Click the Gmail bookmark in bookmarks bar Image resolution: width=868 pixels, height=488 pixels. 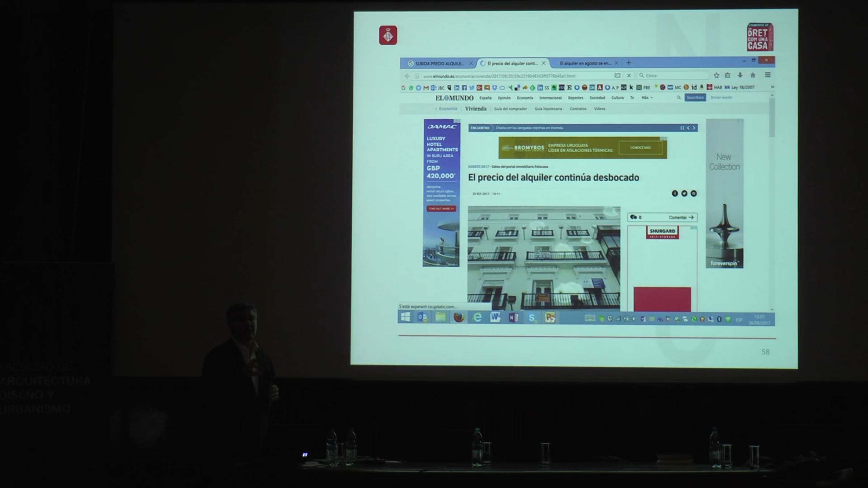pos(426,88)
